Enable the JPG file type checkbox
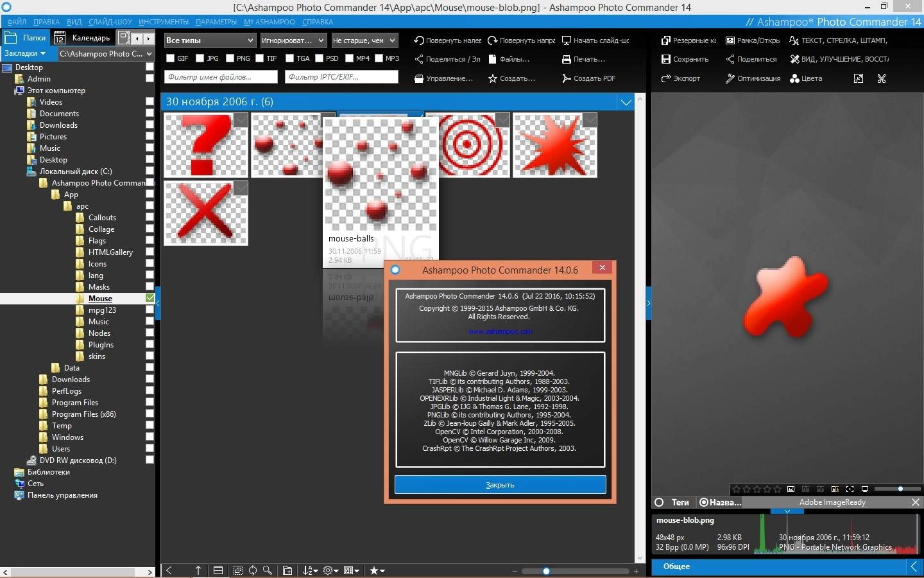The height and width of the screenshot is (578, 924). pos(200,58)
